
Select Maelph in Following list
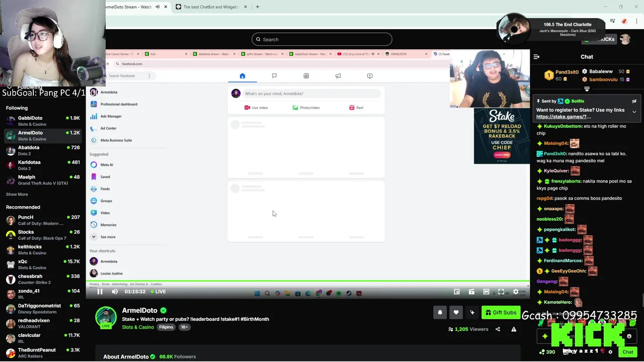point(43,180)
